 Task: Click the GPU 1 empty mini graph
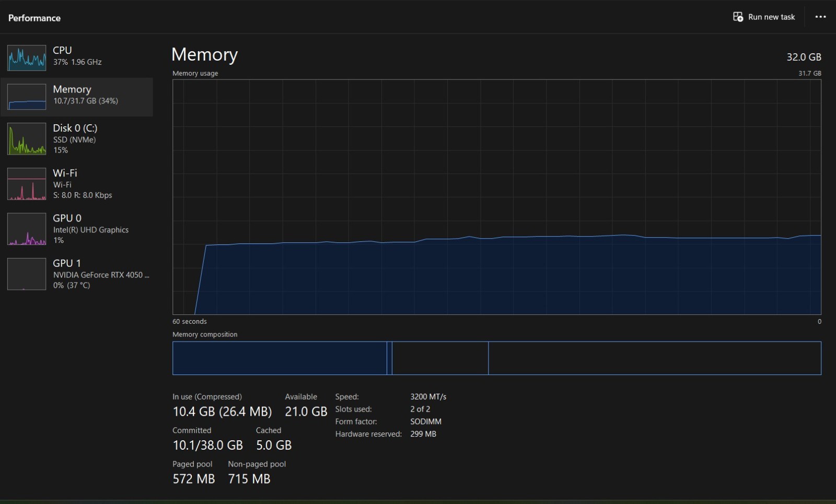(27, 274)
